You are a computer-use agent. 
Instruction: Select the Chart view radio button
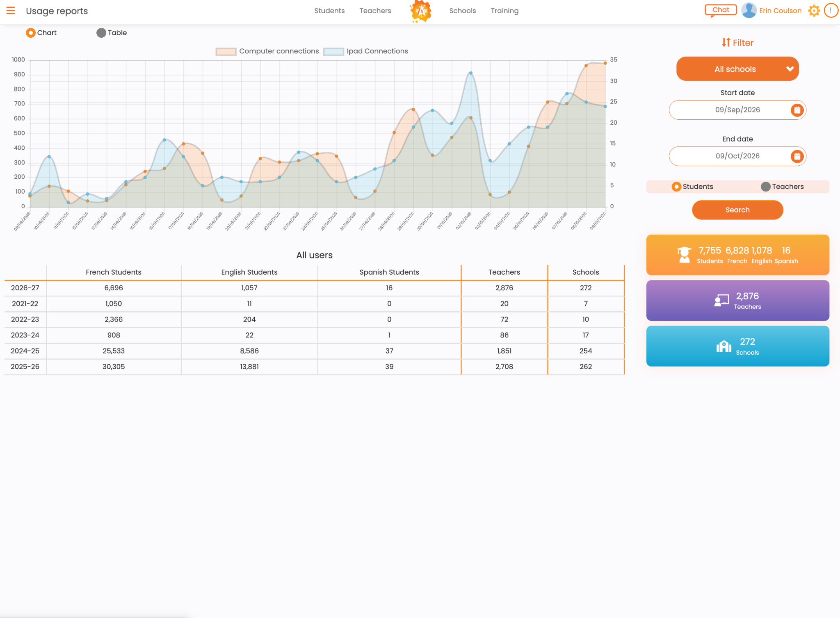click(31, 33)
